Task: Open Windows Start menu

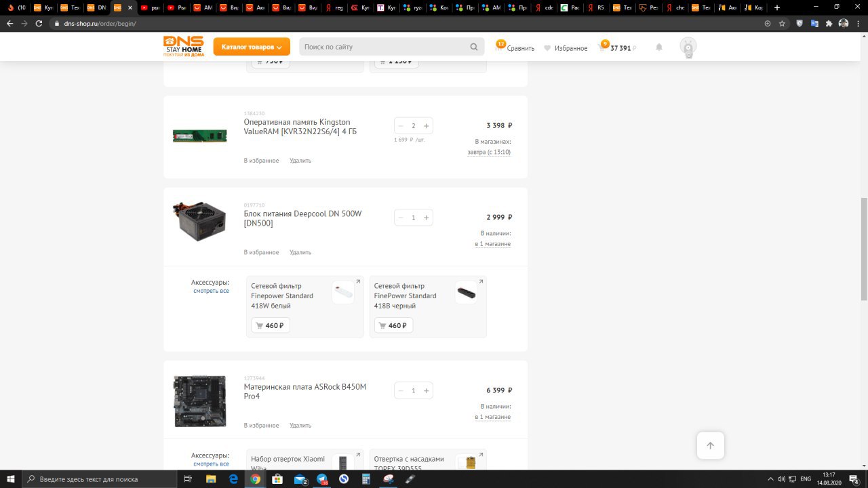Action: tap(10, 479)
